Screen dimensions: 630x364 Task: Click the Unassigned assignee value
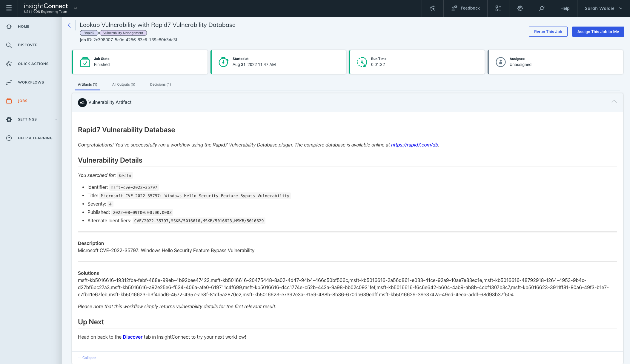click(520, 65)
